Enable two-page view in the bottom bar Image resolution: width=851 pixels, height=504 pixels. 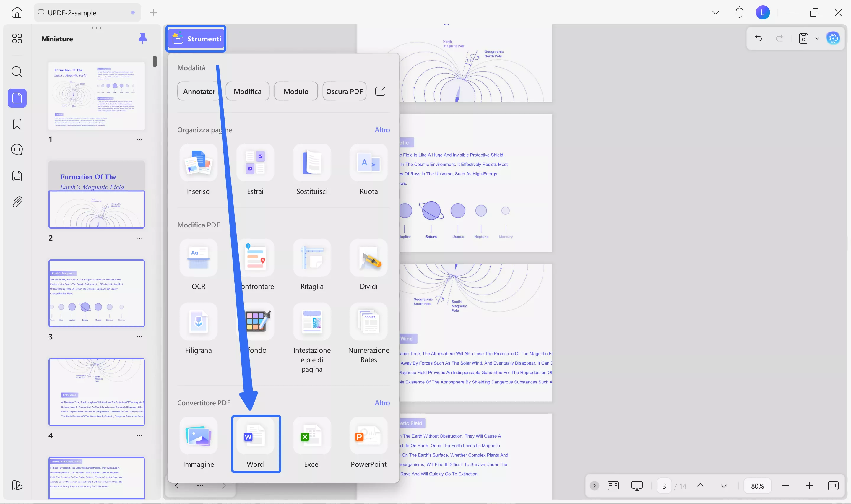613,485
